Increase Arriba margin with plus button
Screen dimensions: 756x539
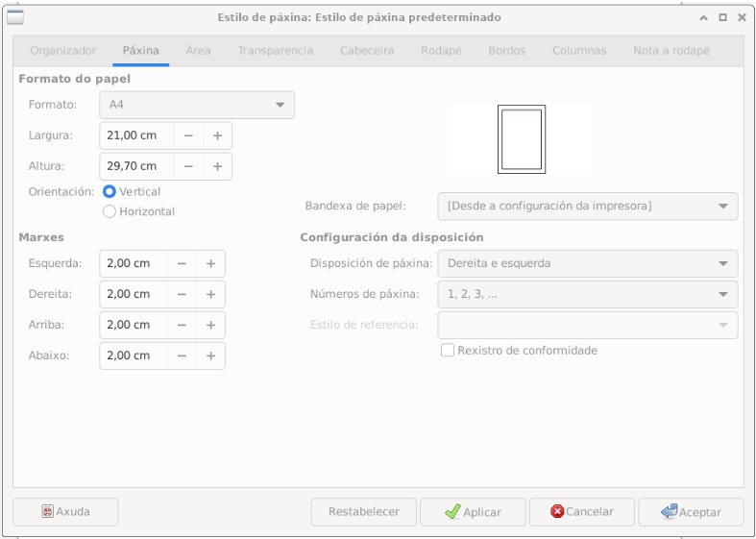tap(210, 325)
